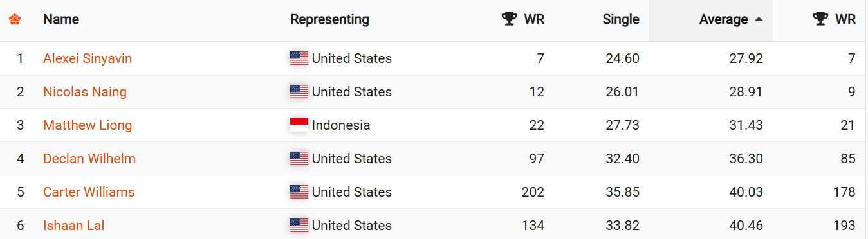This screenshot has height=239, width=868.
Task: Click the orange Megaminx event icon
Action: click(x=15, y=20)
